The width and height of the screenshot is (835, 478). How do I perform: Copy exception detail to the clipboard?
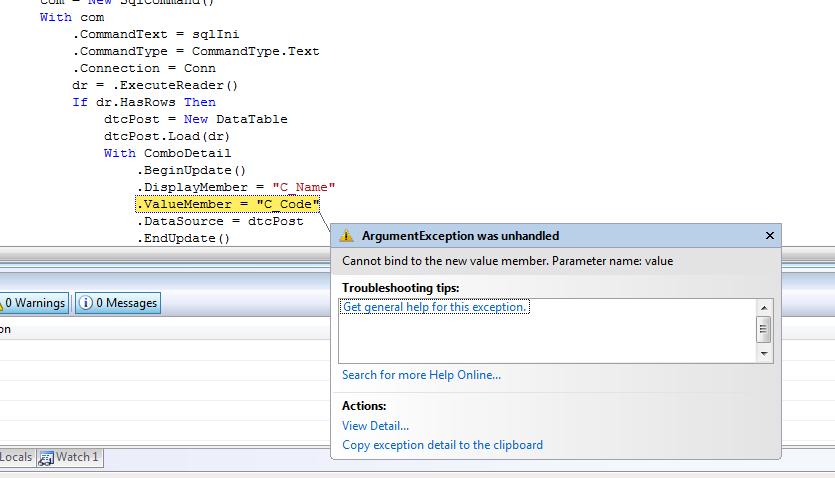click(x=442, y=445)
